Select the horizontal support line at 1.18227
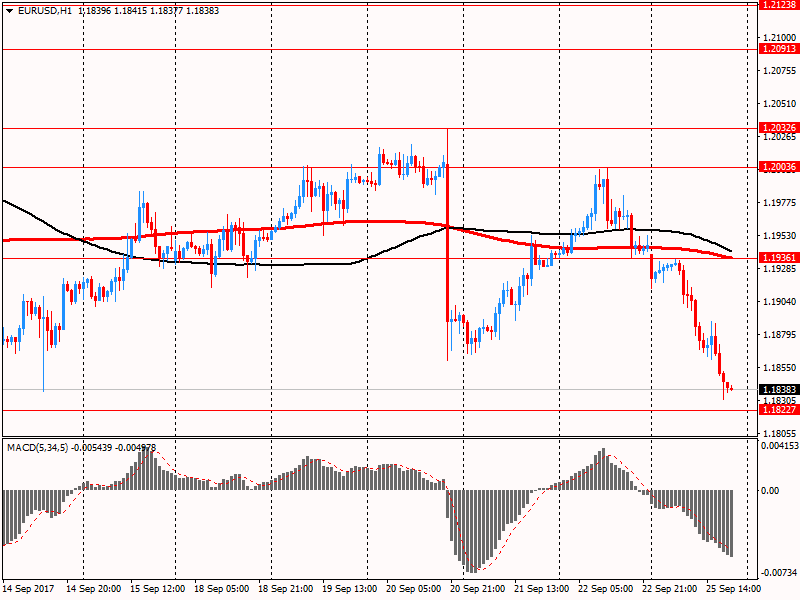The image size is (800, 600). tap(380, 410)
